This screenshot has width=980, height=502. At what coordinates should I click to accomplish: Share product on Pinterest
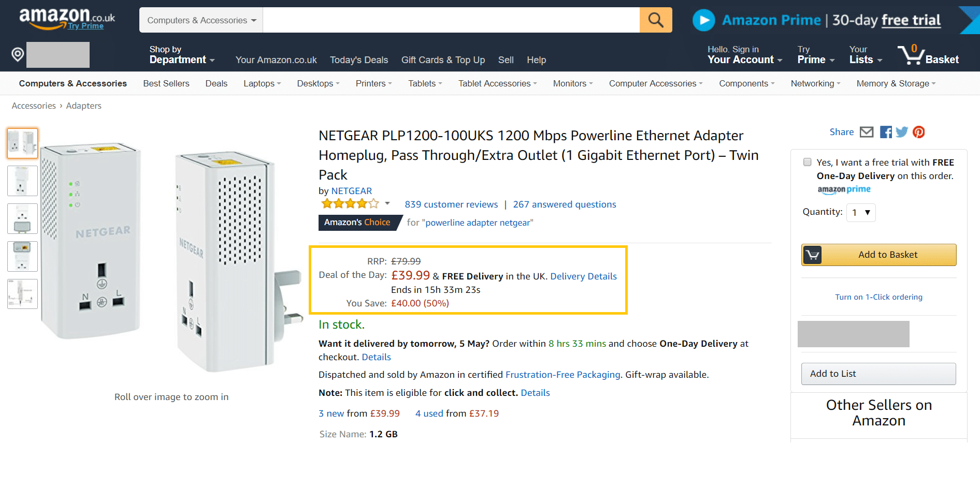coord(919,132)
